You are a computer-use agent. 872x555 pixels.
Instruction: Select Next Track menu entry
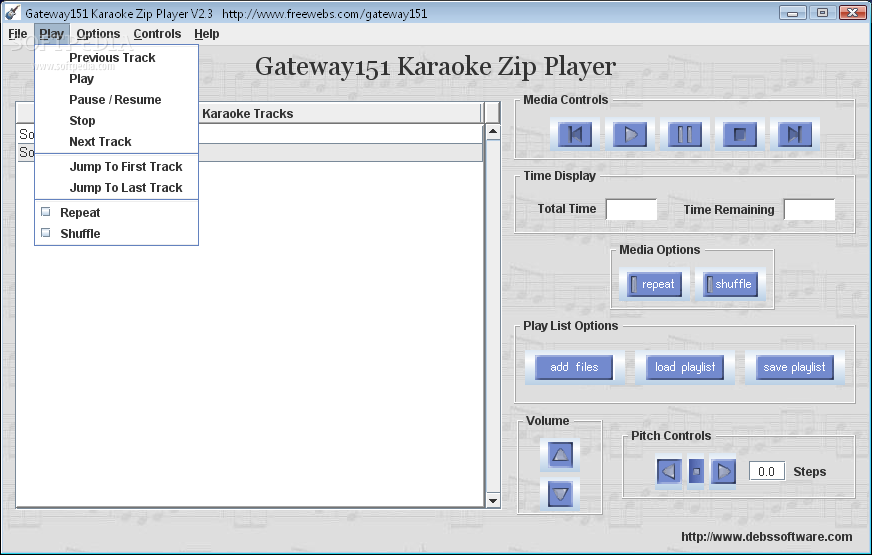[x=116, y=142]
